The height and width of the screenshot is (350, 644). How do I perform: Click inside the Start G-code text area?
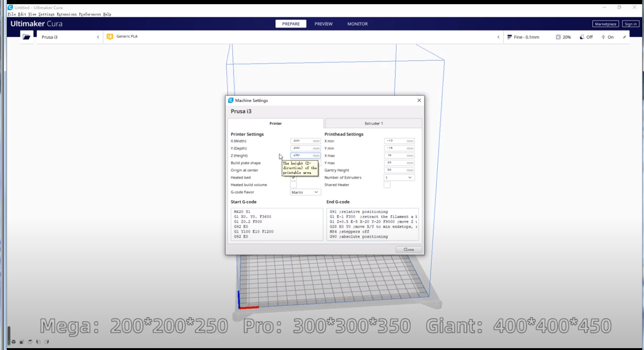coord(277,224)
